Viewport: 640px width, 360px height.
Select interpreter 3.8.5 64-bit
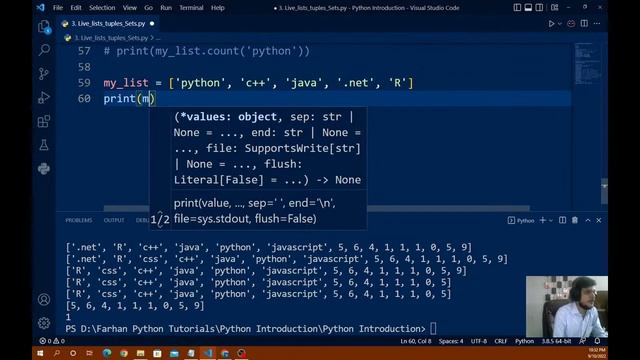pyautogui.click(x=556, y=341)
